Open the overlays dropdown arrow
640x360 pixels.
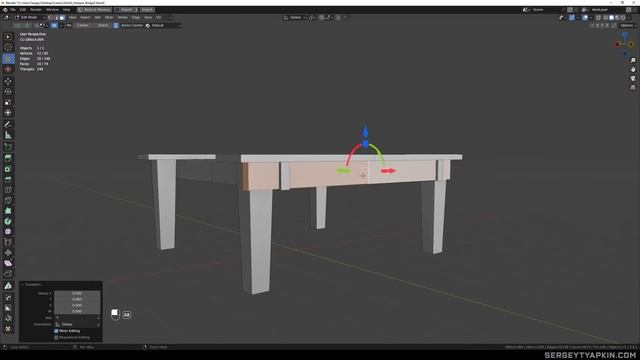click(x=591, y=18)
